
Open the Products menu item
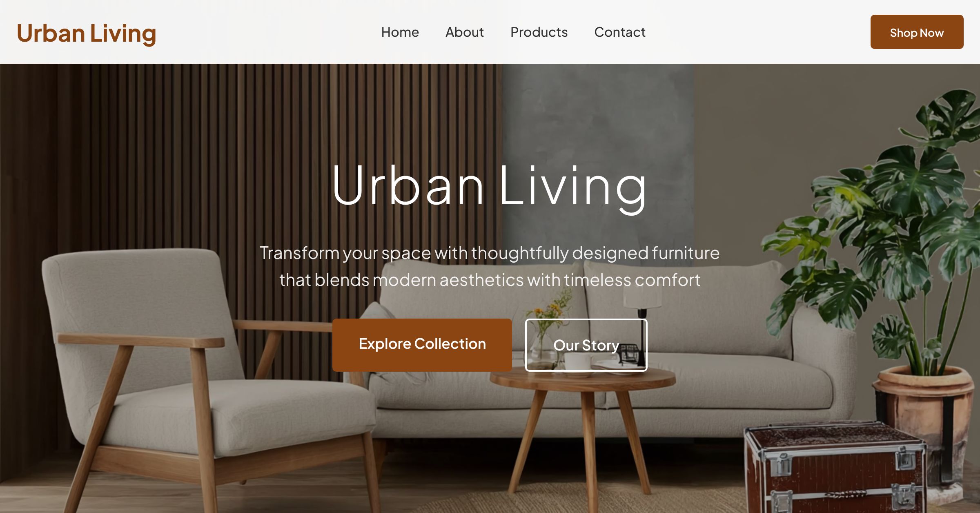[539, 32]
